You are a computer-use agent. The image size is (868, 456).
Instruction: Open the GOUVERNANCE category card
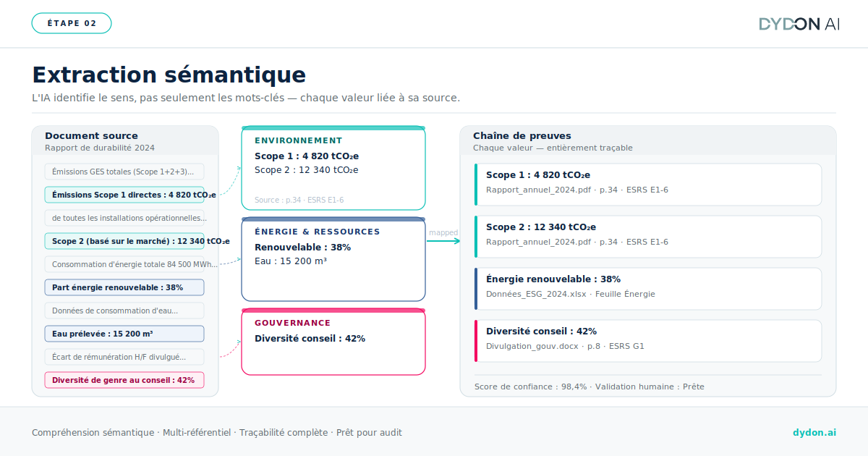pos(333,342)
